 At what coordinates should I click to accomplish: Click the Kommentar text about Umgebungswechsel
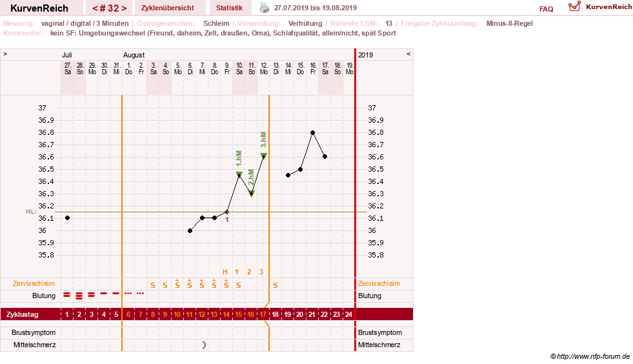(223, 33)
